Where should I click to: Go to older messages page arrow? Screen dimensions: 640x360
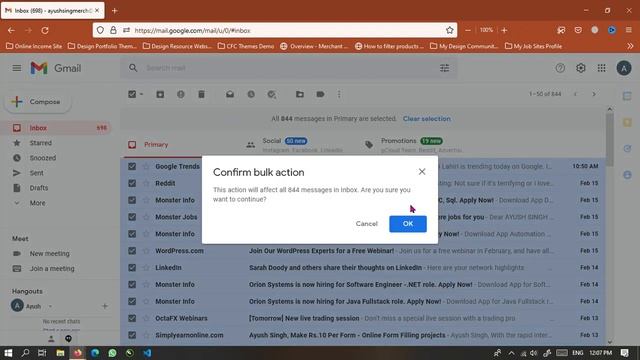coord(594,94)
